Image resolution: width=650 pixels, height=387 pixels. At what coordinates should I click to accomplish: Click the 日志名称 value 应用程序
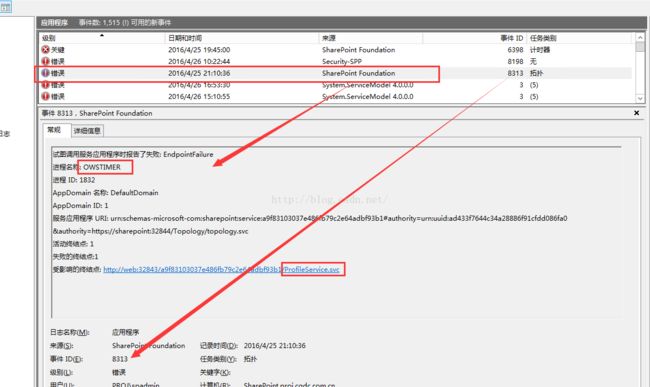pos(126,332)
